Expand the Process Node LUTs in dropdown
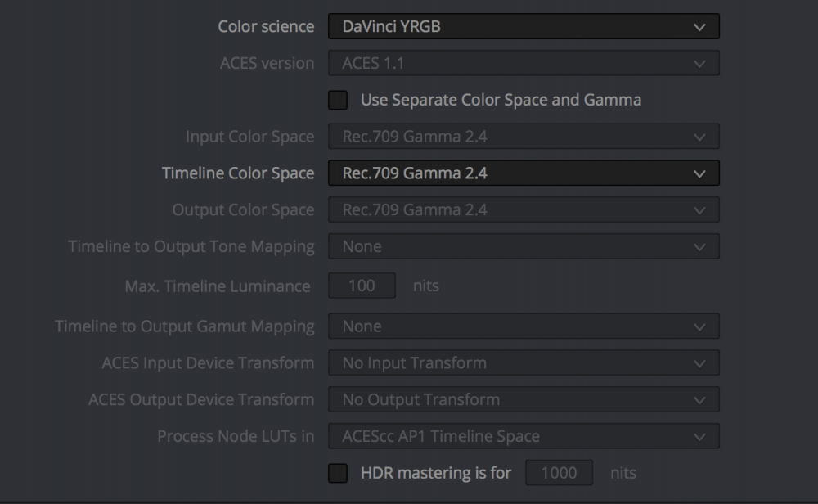This screenshot has width=818, height=504. (x=524, y=436)
